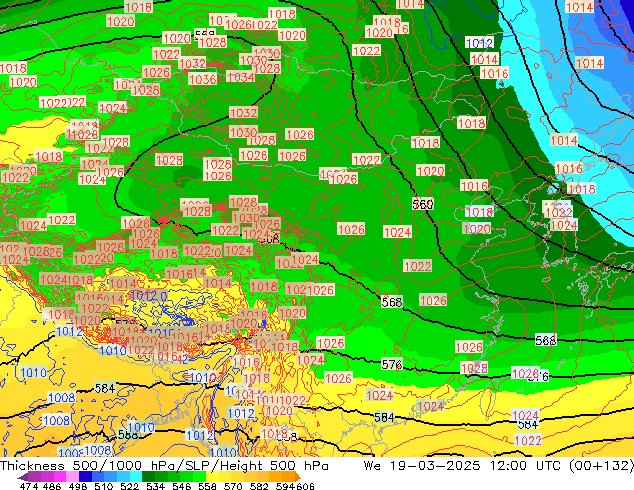This screenshot has height=490, width=634.
Task: Pick the darkest green swatch in the legend
Action: (x=148, y=477)
